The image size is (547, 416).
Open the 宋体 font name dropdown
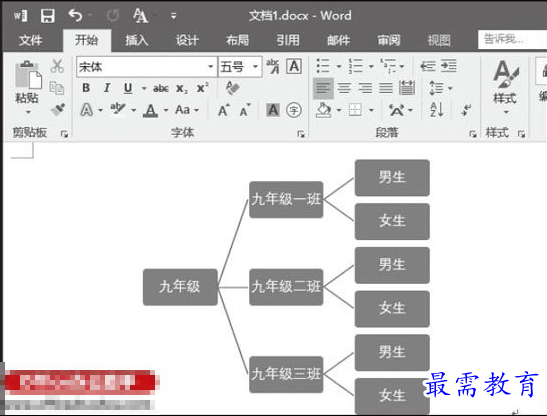211,66
